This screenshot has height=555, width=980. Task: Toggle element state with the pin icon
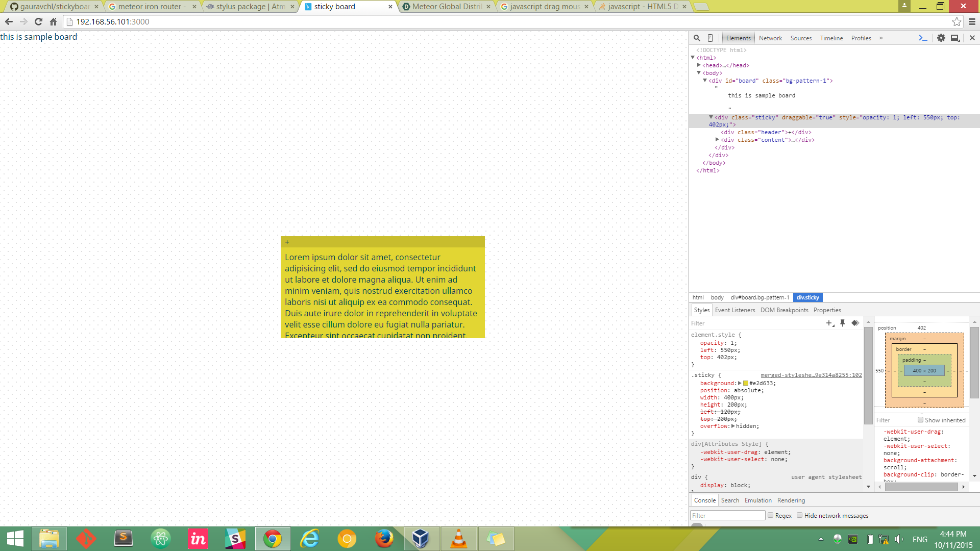click(843, 323)
